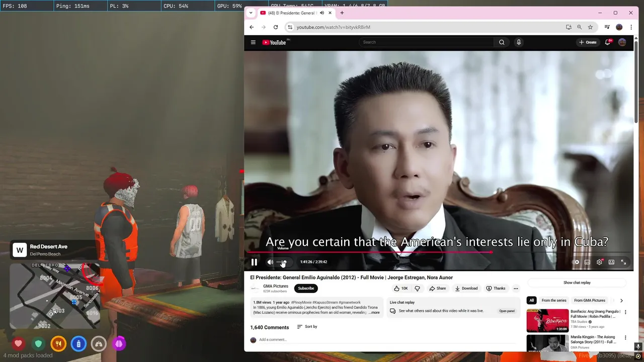
Task: Open Chrome three-dot menu
Action: coord(631,27)
